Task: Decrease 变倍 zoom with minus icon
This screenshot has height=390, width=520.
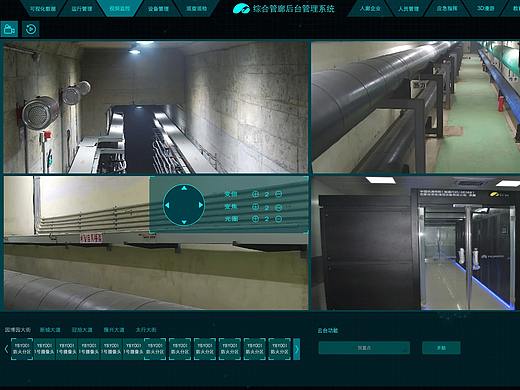Action: pyautogui.click(x=279, y=194)
